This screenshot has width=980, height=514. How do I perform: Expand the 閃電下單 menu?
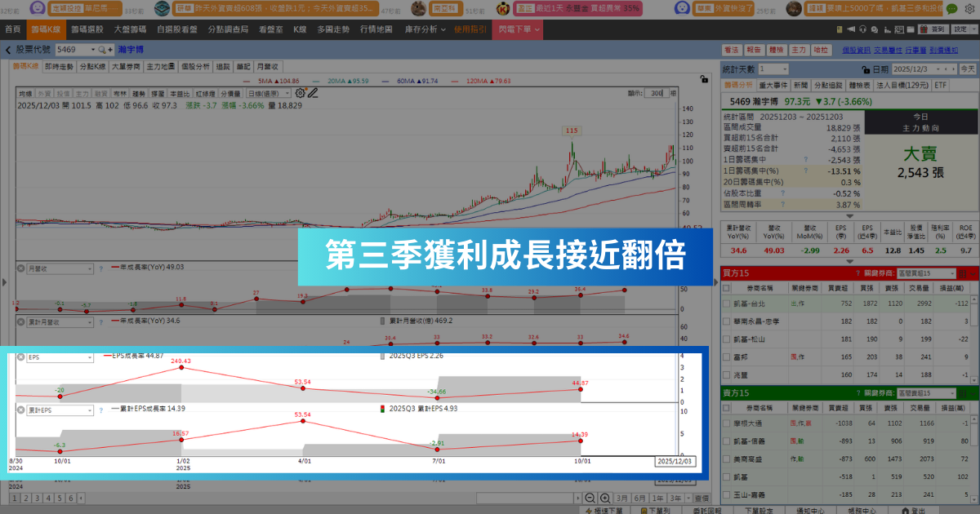pyautogui.click(x=518, y=29)
